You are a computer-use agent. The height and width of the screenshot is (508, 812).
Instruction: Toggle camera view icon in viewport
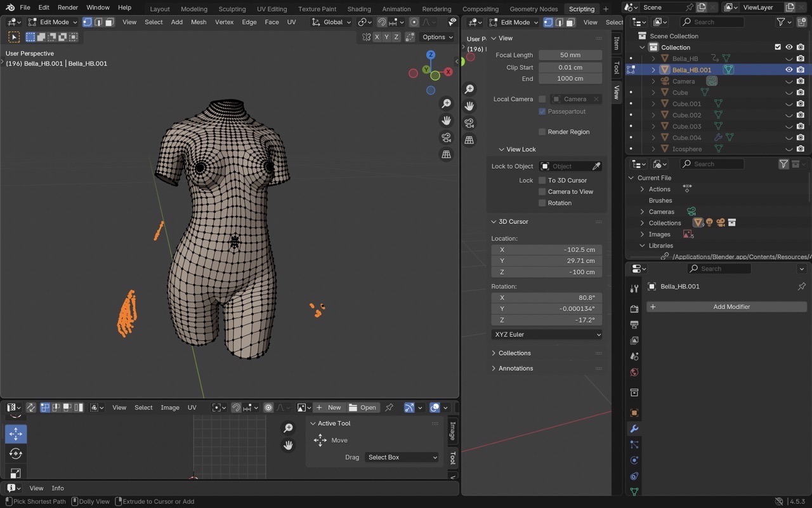point(447,138)
